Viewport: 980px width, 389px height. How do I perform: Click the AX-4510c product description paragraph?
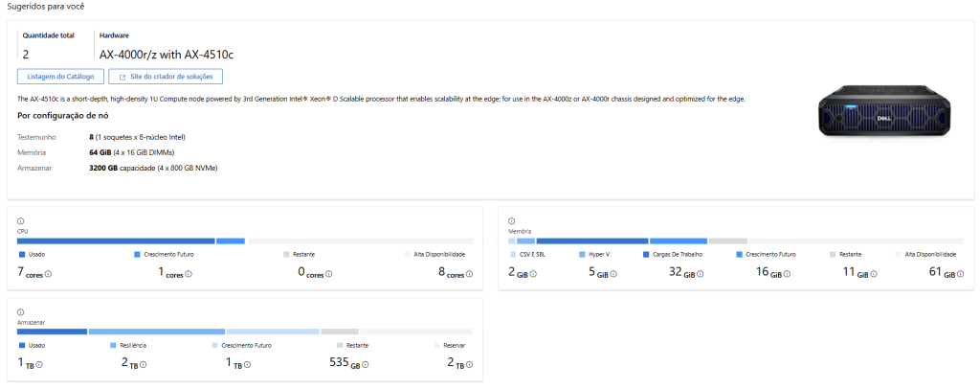[x=381, y=99]
